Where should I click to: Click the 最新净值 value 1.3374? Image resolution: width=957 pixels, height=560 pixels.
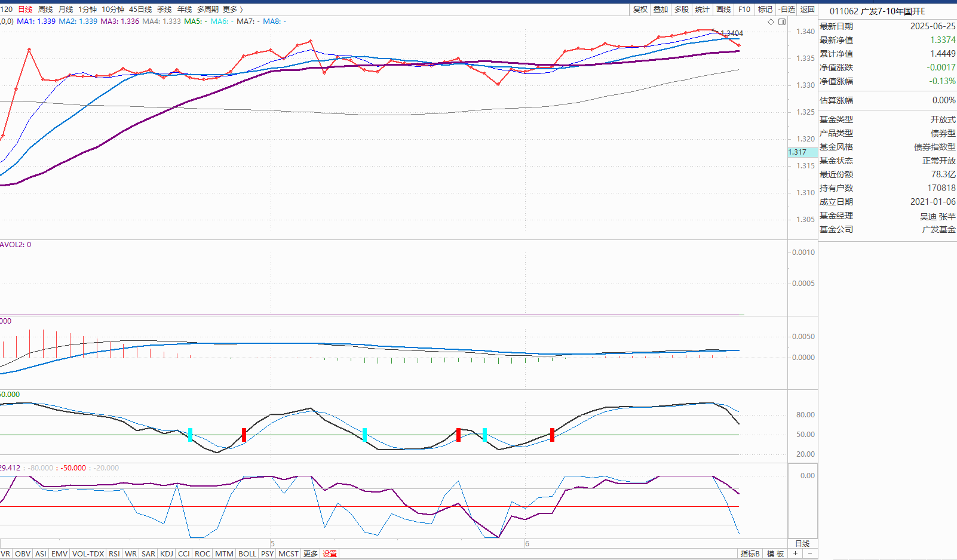[943, 40]
